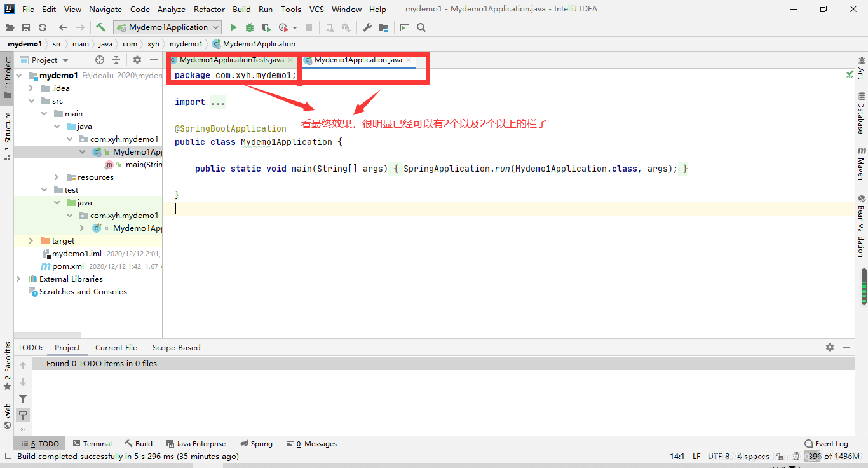Open the profiler run dropdown arrow
Viewport: 868px width, 468px height.
pyautogui.click(x=295, y=28)
